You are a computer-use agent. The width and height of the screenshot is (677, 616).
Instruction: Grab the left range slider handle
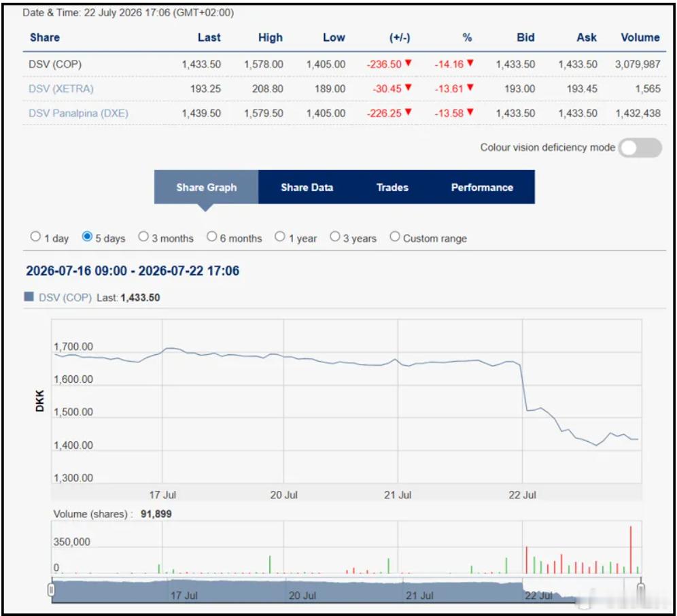point(52,589)
